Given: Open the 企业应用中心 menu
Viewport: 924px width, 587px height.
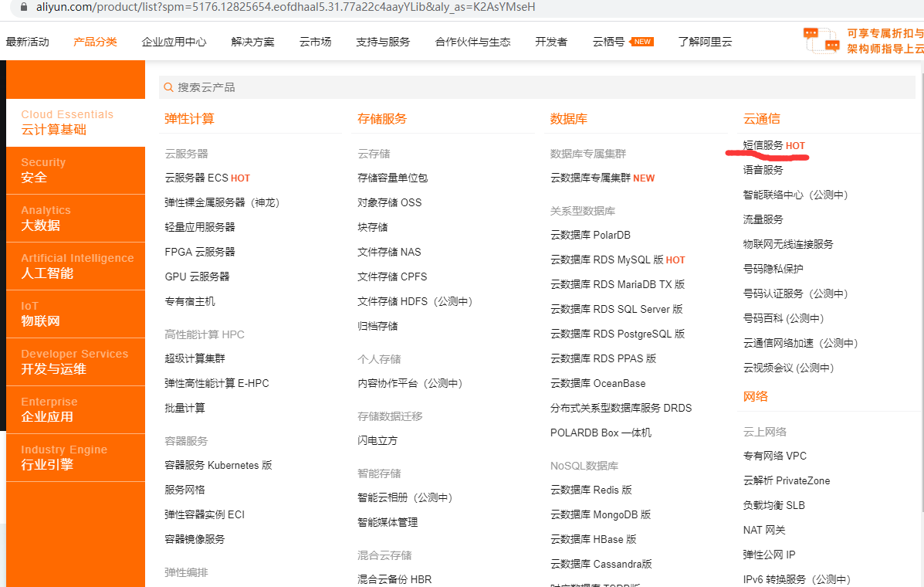Looking at the screenshot, I should click(x=174, y=42).
